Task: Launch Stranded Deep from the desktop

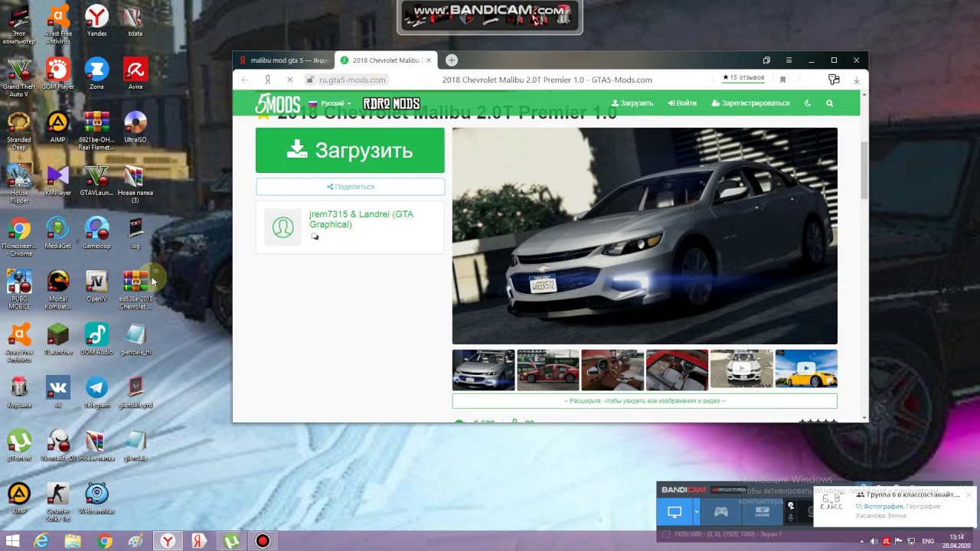Action: (19, 131)
